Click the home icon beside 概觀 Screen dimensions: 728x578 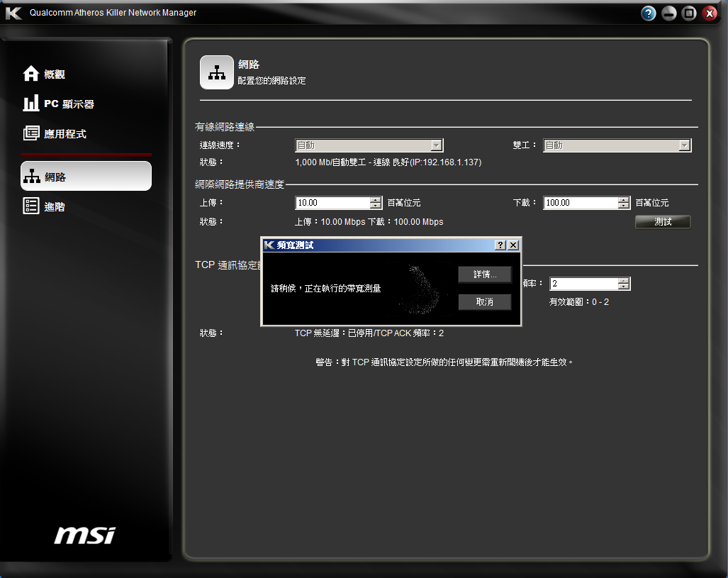[31, 74]
